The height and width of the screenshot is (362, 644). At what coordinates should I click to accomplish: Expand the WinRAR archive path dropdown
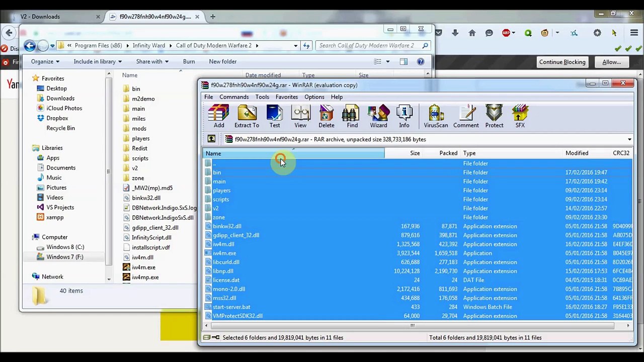pyautogui.click(x=629, y=139)
